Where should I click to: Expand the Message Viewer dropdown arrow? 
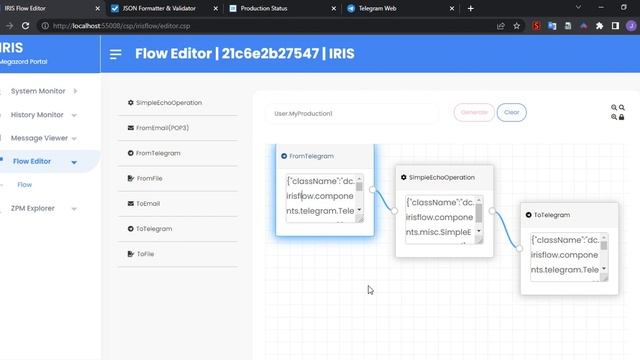click(x=74, y=139)
